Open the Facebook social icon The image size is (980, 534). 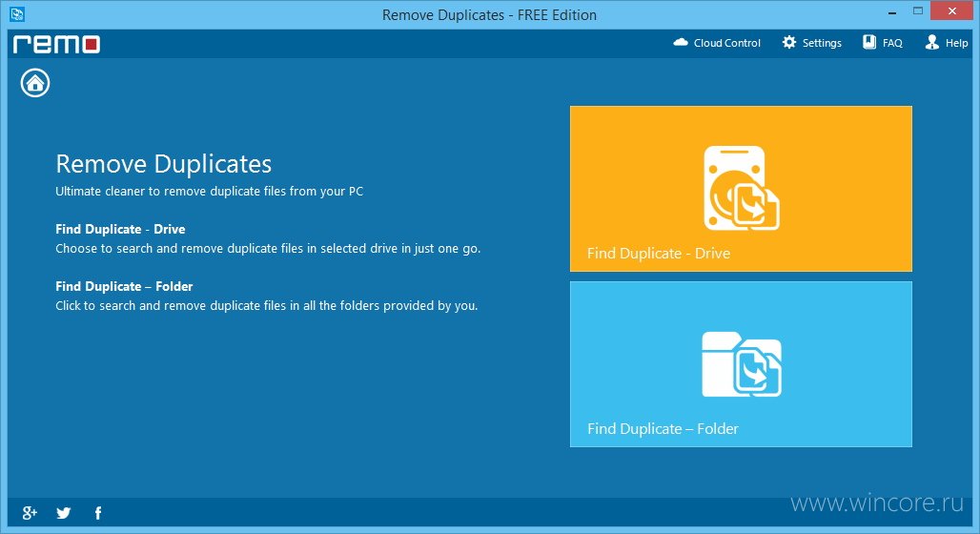tap(97, 513)
